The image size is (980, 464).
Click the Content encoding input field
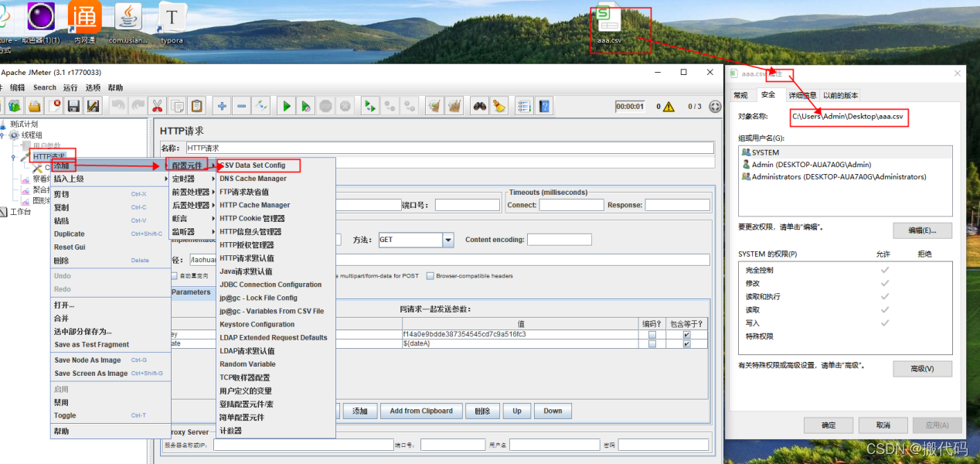(559, 240)
